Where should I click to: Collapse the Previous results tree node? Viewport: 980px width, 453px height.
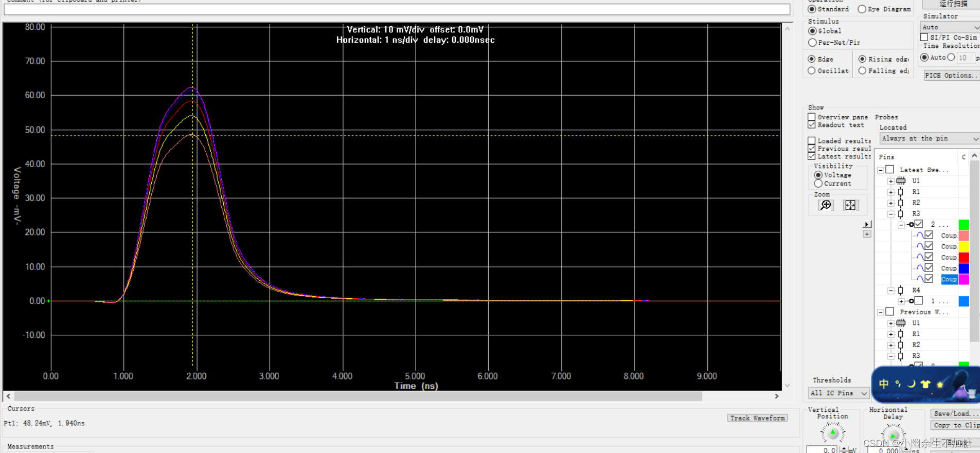[880, 312]
